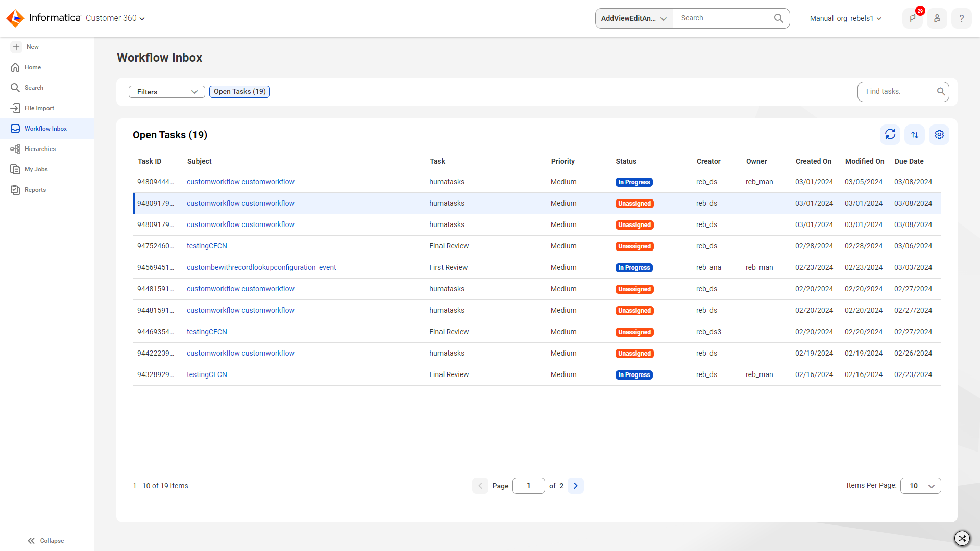Open customworkflow link for task 94809444
The height and width of the screenshot is (551, 980).
tap(240, 182)
